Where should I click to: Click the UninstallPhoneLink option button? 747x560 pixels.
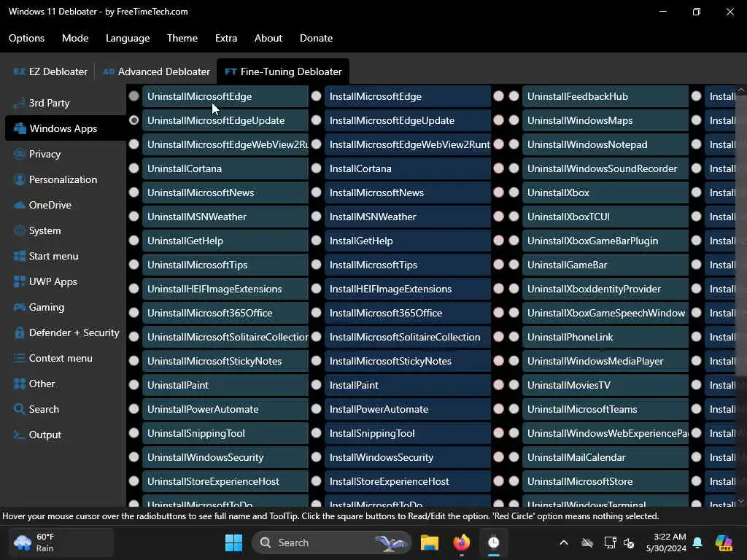[605, 337]
